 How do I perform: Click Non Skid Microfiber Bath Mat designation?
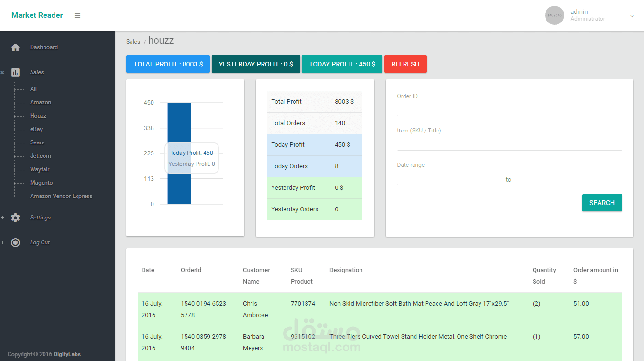419,304
